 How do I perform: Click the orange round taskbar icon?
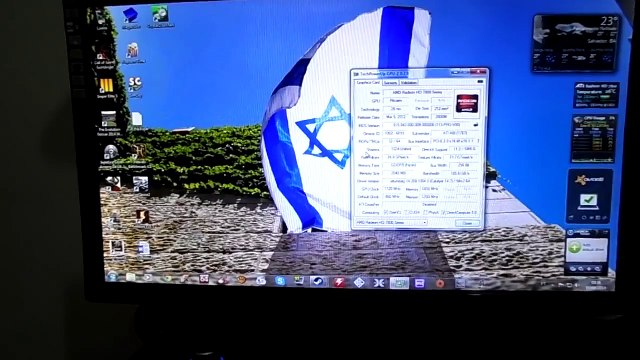[x=440, y=283]
